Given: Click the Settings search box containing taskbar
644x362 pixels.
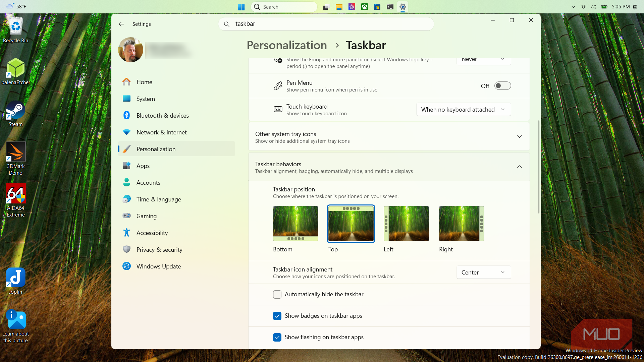Looking at the screenshot, I should pos(326,24).
